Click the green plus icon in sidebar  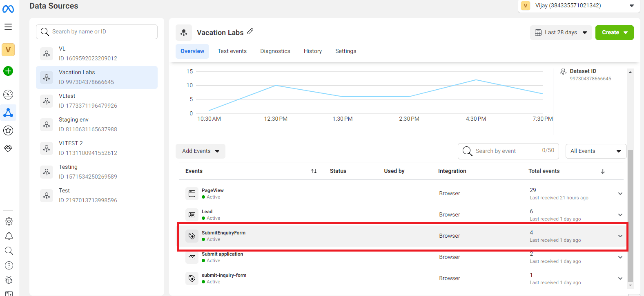[x=8, y=71]
